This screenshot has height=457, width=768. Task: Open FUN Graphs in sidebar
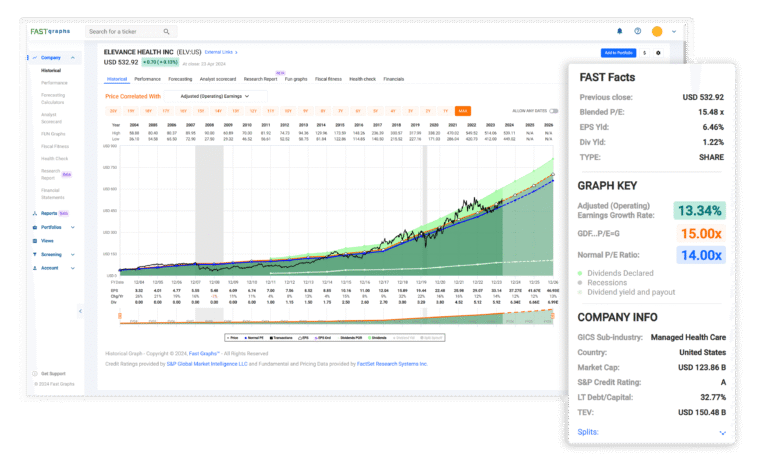point(53,134)
